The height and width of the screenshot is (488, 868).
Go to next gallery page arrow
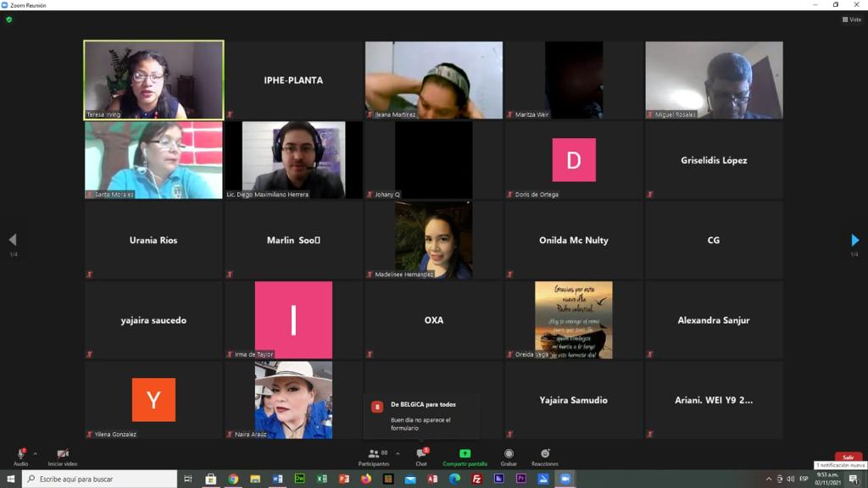pyautogui.click(x=854, y=240)
